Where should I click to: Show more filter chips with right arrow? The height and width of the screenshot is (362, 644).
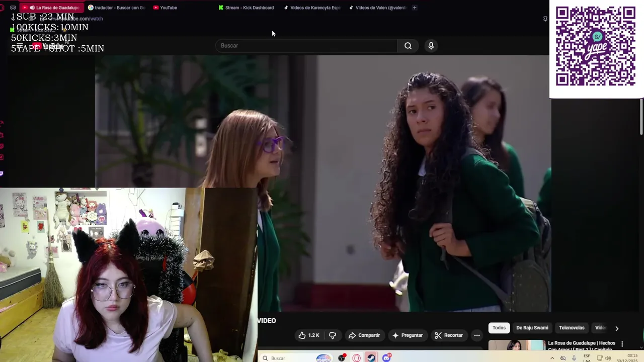(x=617, y=328)
